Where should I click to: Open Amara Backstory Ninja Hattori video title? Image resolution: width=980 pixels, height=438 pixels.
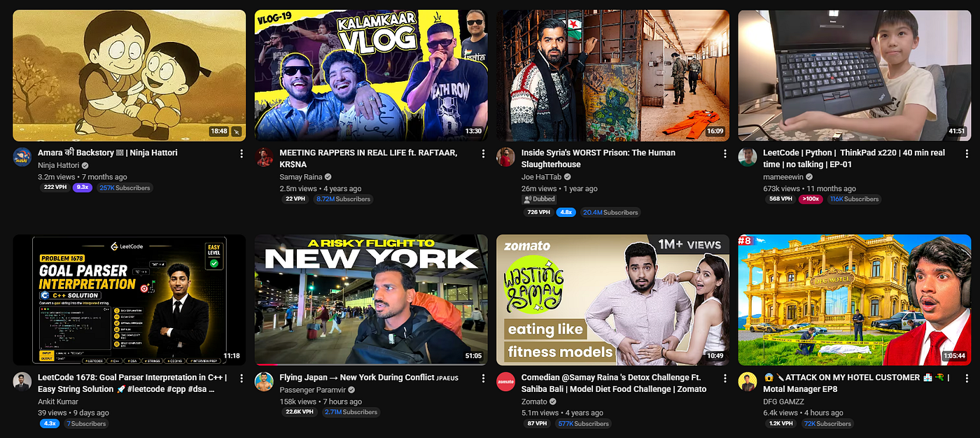click(108, 153)
